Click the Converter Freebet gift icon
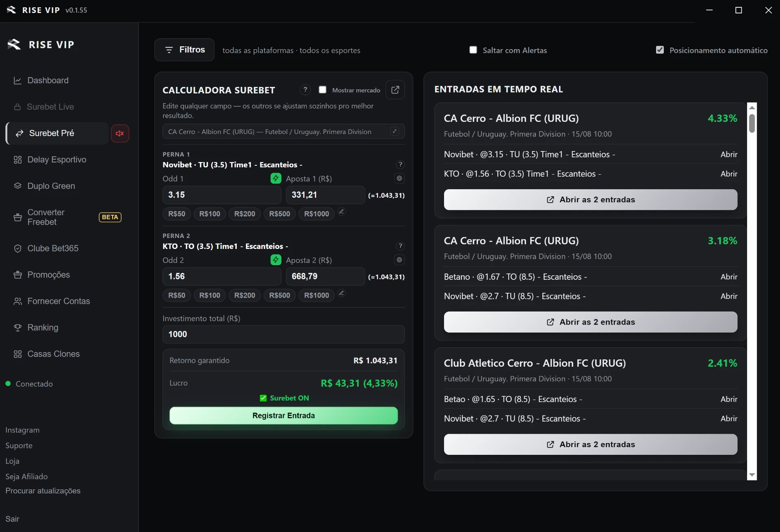Viewport: 780px width, 532px height. 17,217
